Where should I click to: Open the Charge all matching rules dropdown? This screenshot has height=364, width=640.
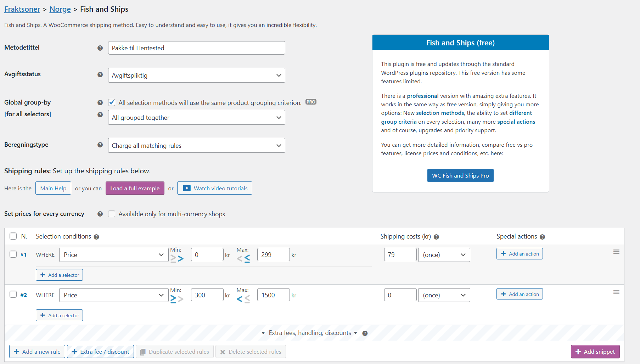196,145
